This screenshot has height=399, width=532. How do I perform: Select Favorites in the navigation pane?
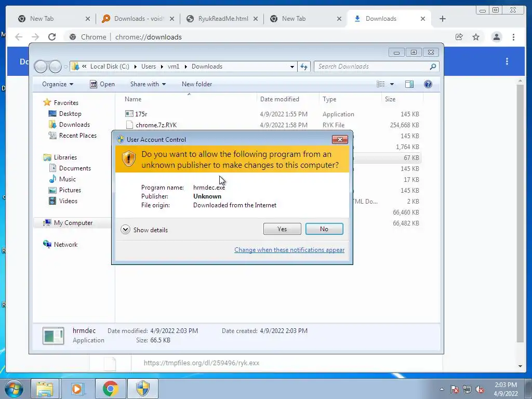[x=61, y=102]
